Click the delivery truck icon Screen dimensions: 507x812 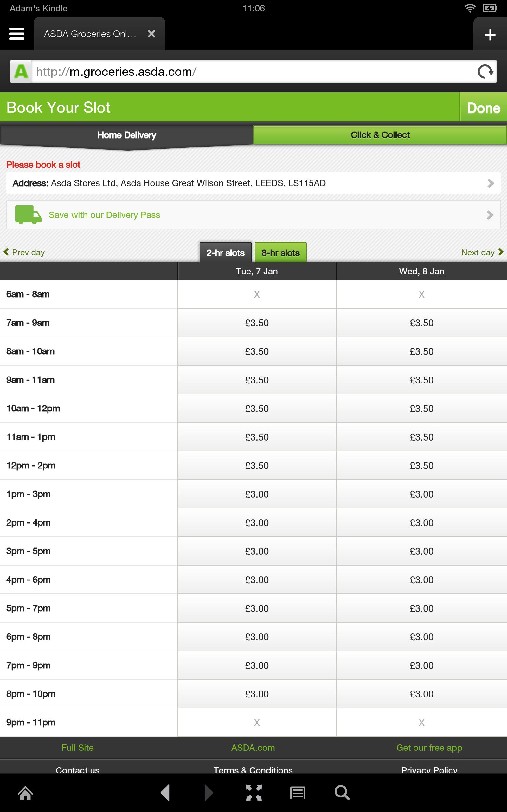click(28, 215)
